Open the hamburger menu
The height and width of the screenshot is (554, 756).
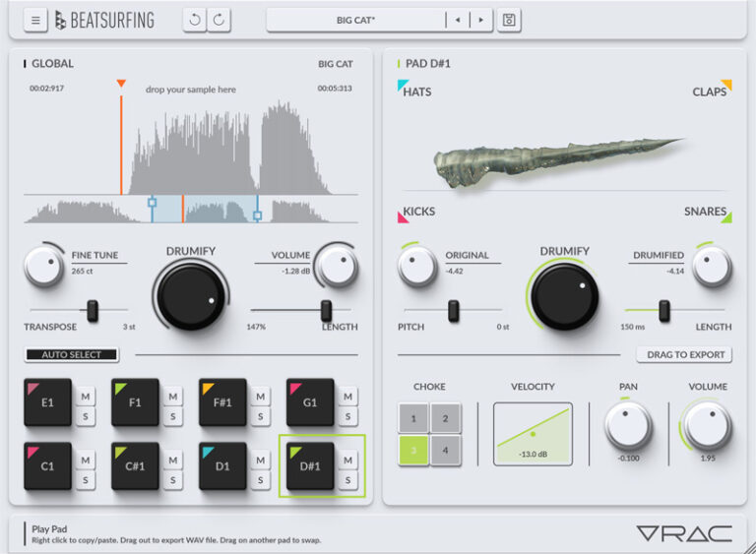[x=35, y=21]
